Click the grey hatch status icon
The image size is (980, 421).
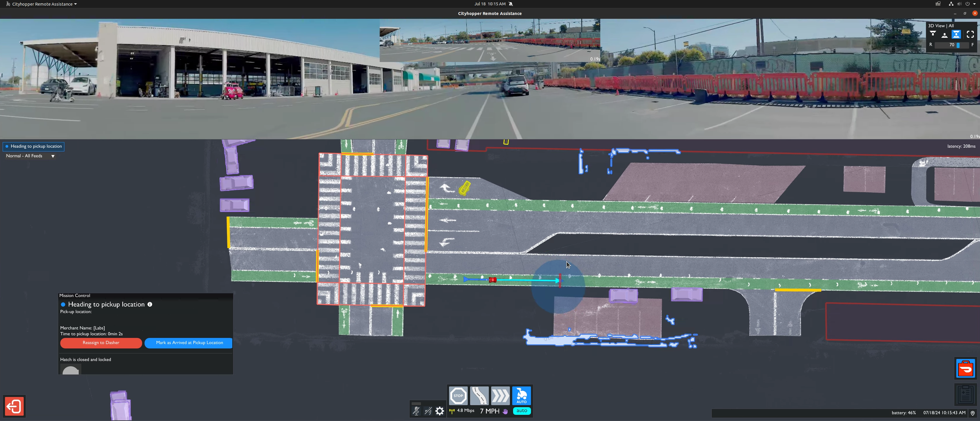71,369
